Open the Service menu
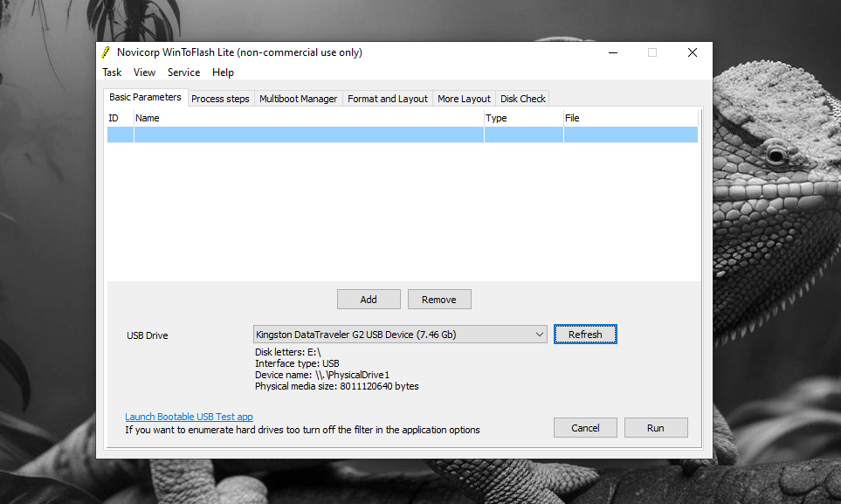 pos(183,72)
